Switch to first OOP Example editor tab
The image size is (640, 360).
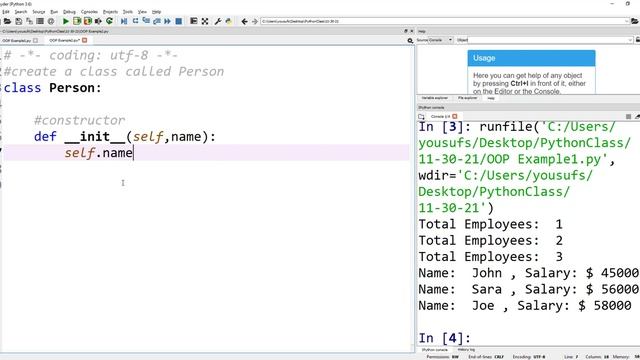tap(16, 40)
